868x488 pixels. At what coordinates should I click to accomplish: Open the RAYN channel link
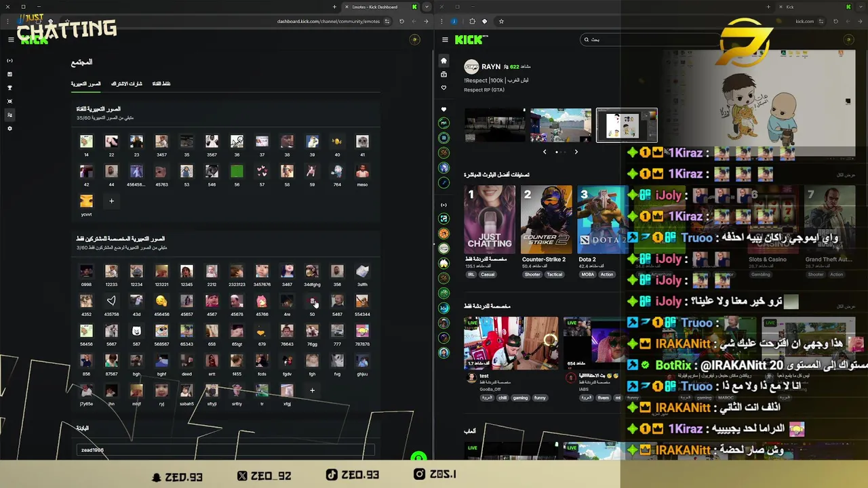point(490,66)
